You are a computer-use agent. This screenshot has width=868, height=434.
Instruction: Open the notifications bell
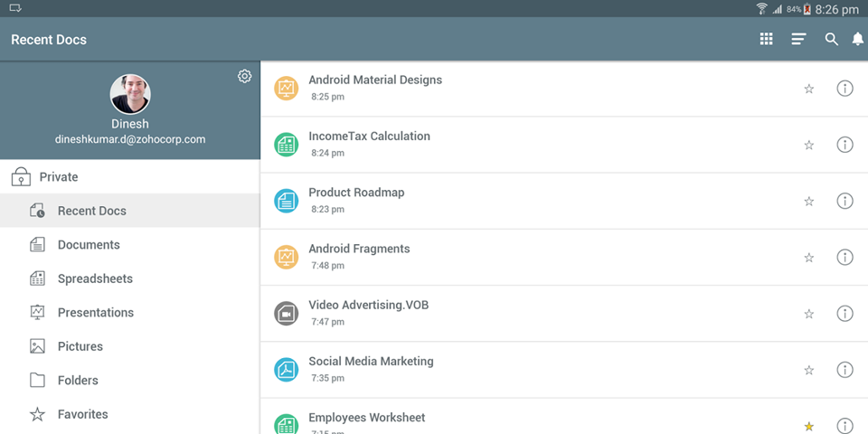point(857,39)
